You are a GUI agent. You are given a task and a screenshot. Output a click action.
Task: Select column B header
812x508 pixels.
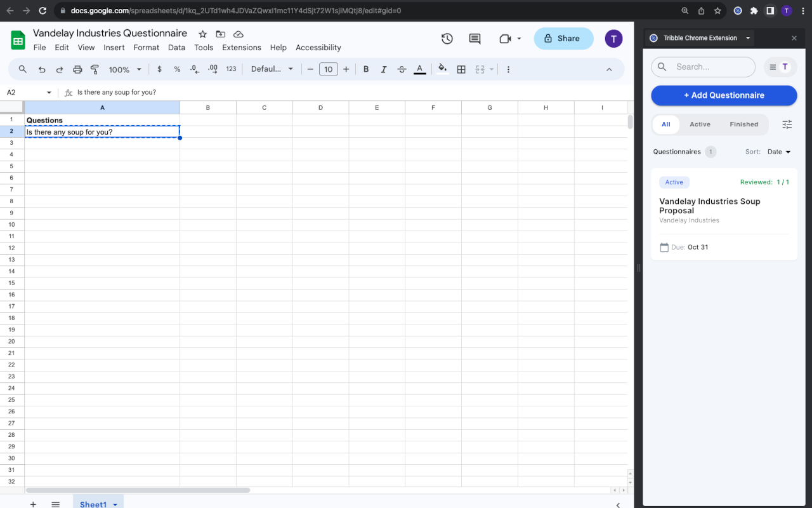207,108
